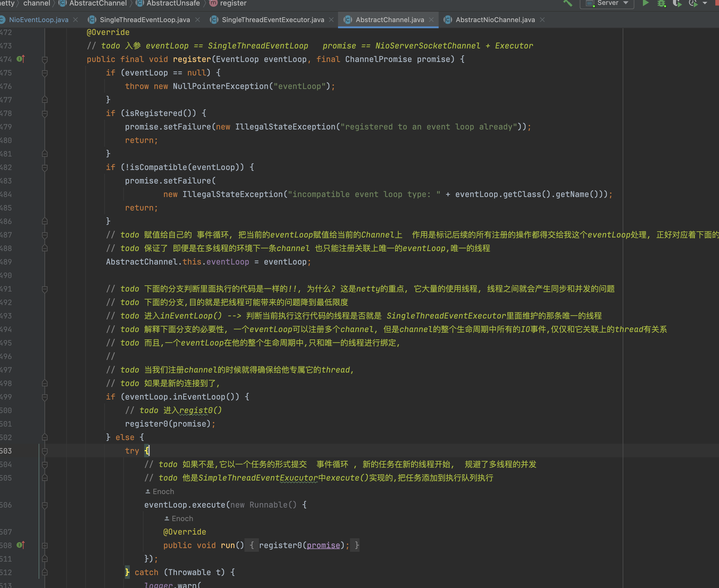The width and height of the screenshot is (719, 588).
Task: Click the AbstractUnsafe breadcrumb
Action: click(168, 3)
